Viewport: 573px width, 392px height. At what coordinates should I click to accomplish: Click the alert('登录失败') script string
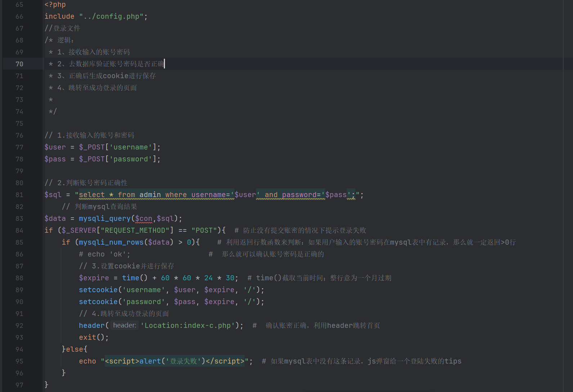[x=174, y=361]
